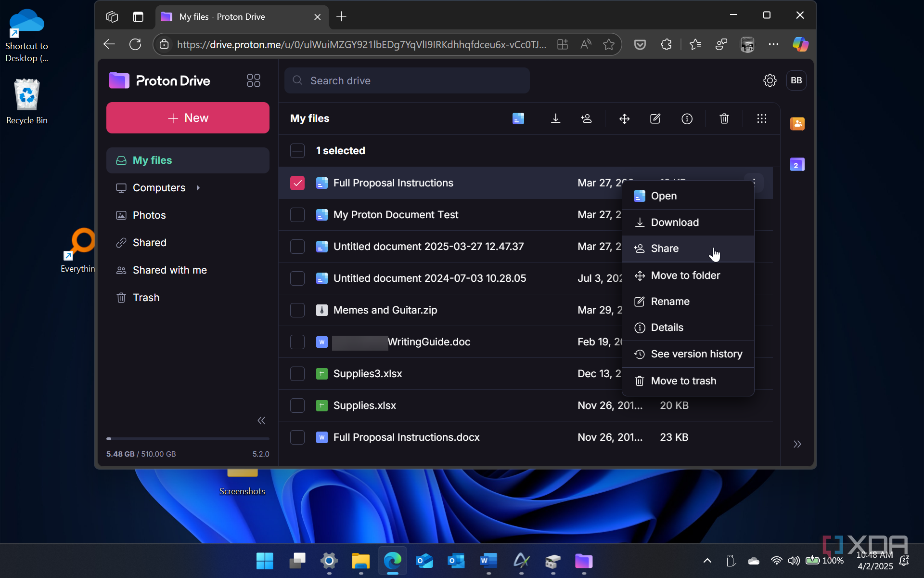Open the browser Extensions puzzle icon
The height and width of the screenshot is (578, 924).
666,44
